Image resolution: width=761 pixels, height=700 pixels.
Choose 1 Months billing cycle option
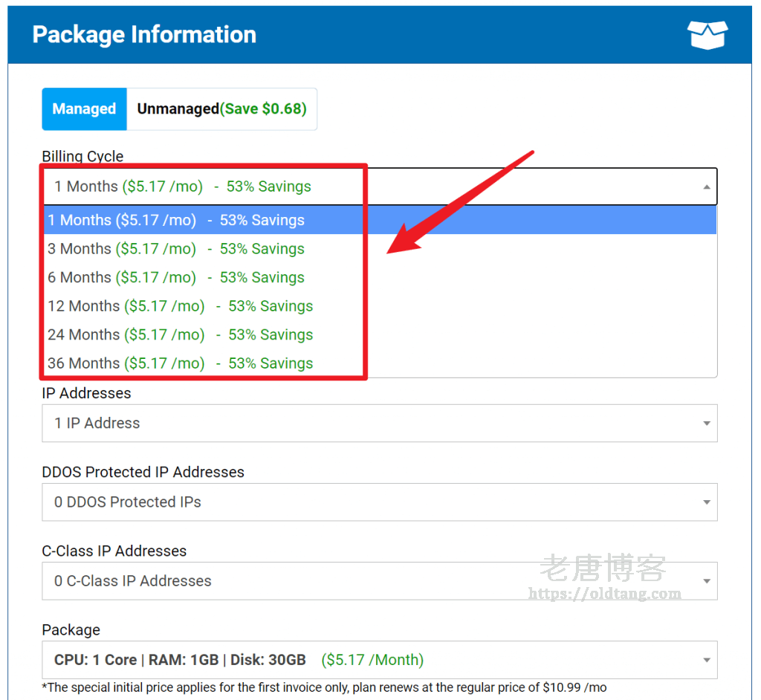(x=176, y=221)
